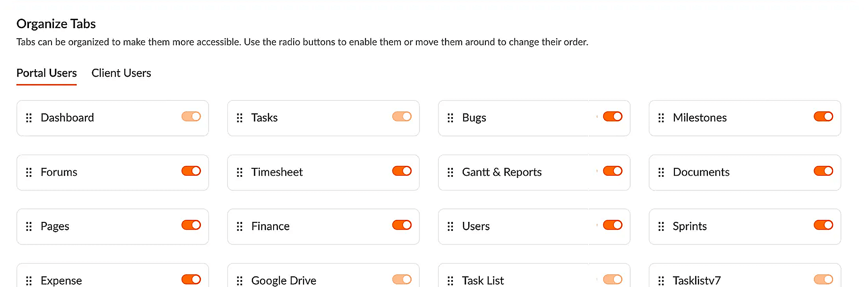The image size is (868, 287).
Task: Toggle the Expense tab switch
Action: (191, 279)
